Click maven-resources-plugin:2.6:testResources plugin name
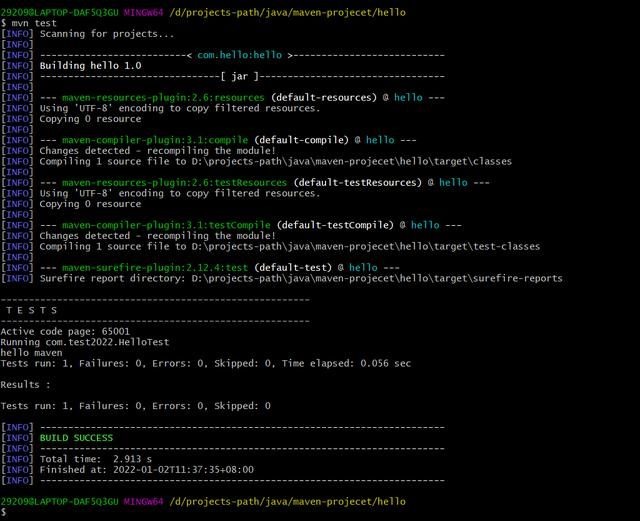Screen dimensions: 640x521 [x=175, y=184]
